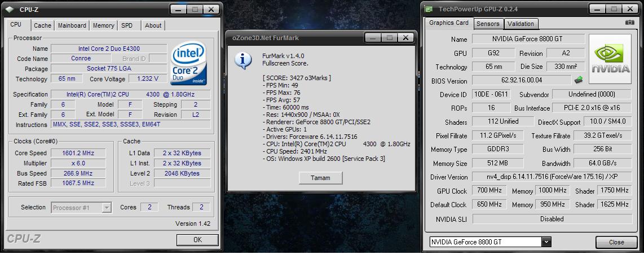Minimize the CPU-Z window
Screen dimensions: 644x254
pyautogui.click(x=179, y=9)
